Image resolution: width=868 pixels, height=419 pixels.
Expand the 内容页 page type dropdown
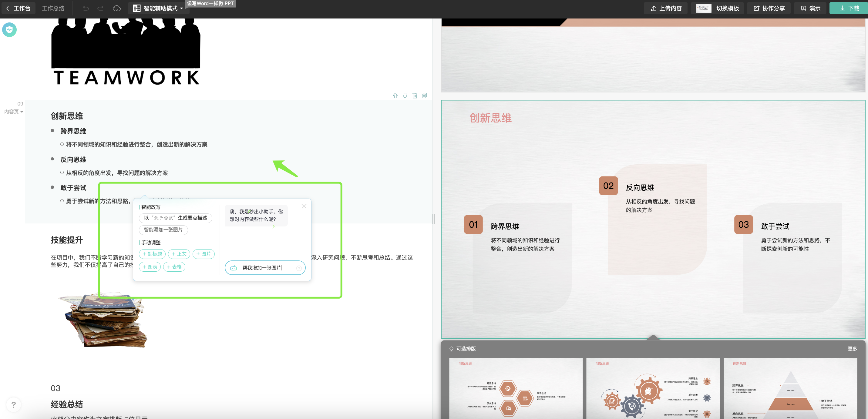coord(14,112)
